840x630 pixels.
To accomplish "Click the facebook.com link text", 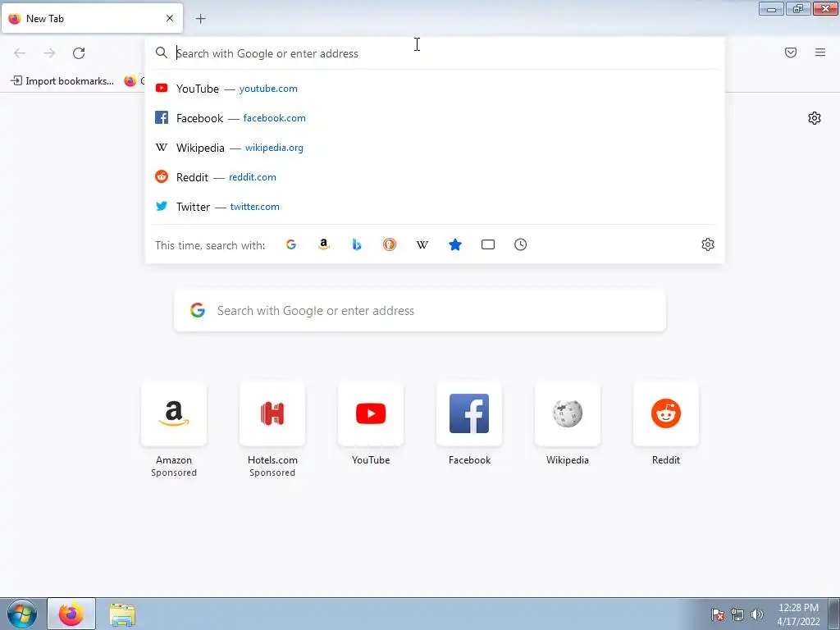I will [x=274, y=118].
